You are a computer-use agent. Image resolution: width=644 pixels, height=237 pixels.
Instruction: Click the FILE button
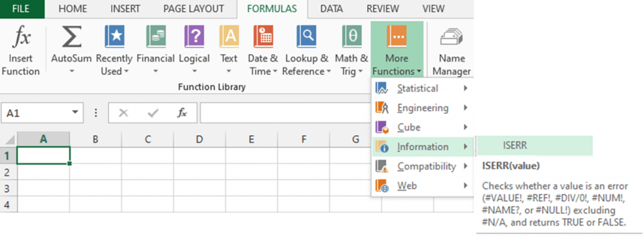(21, 9)
